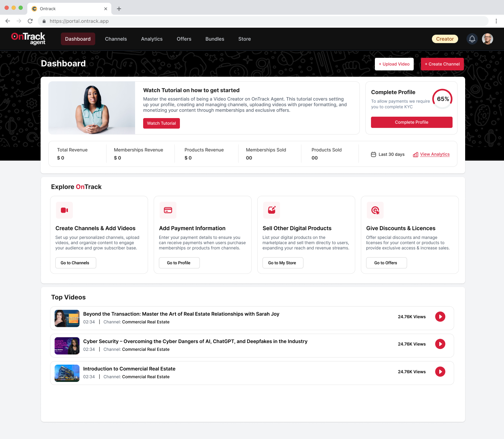Open the Analytics nav item
Screen dimensions: 504x439
(x=152, y=39)
